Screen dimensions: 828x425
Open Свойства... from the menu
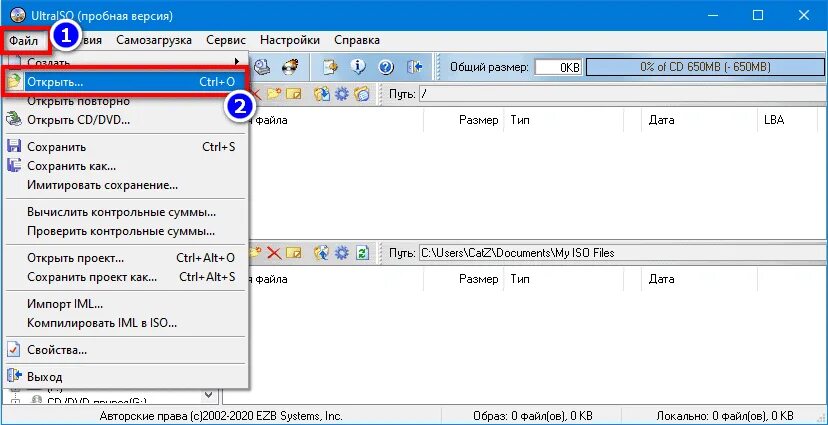tap(127, 350)
